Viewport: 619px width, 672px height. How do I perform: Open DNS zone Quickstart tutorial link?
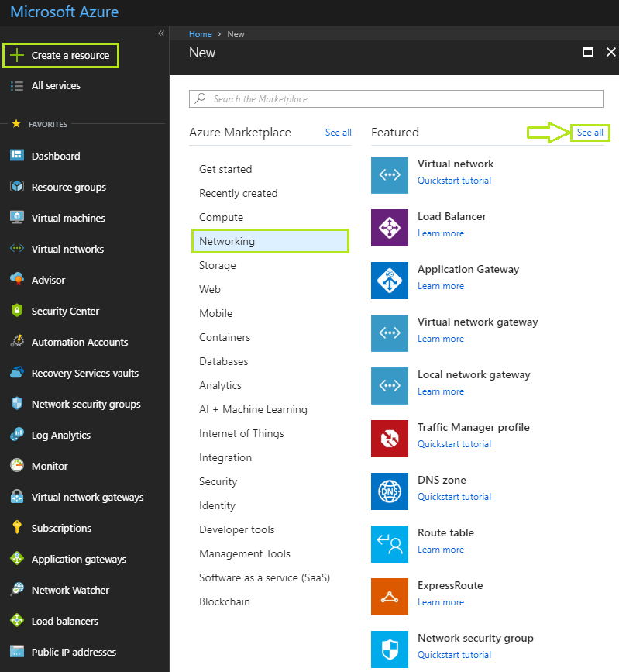tap(454, 497)
